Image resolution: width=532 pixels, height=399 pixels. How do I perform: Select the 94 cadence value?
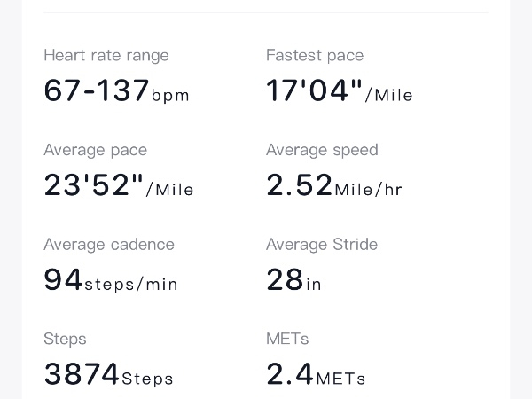62,280
